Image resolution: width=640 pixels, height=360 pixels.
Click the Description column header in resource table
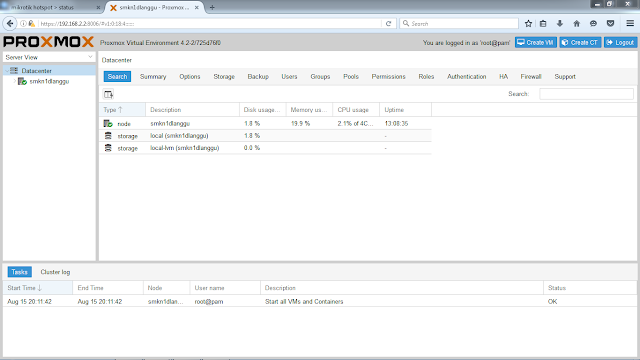pos(192,110)
